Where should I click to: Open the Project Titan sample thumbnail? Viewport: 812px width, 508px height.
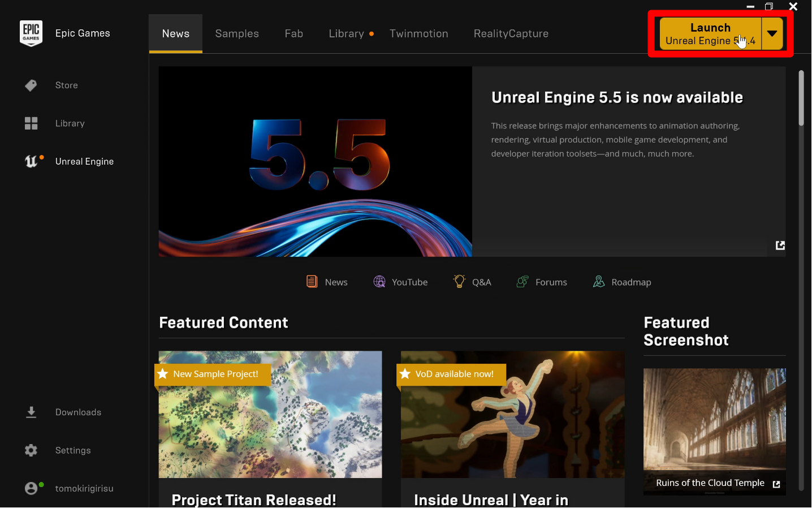[270, 415]
